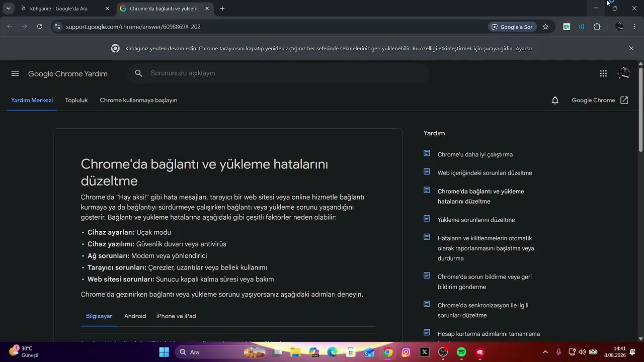644x362 pixels.
Task: Open the Hataların ve kilitlenmelerin otomatik raporlanması article
Action: tap(486, 248)
